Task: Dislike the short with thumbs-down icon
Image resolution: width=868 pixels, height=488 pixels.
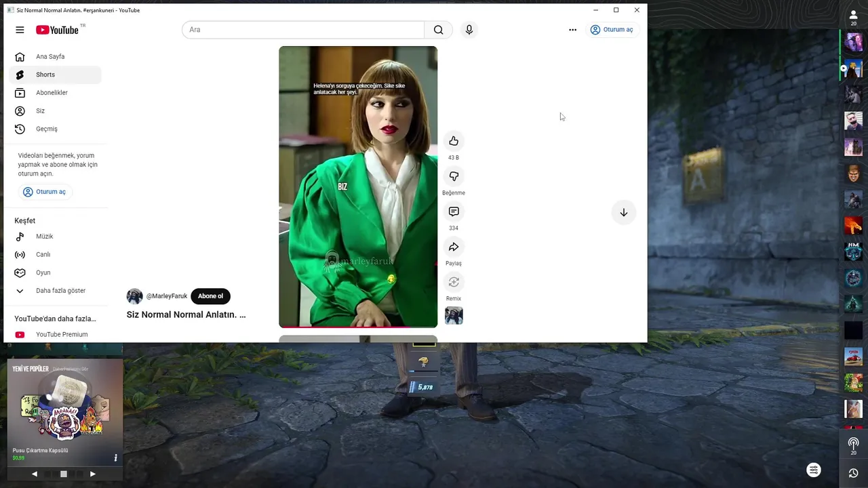Action: tap(454, 176)
